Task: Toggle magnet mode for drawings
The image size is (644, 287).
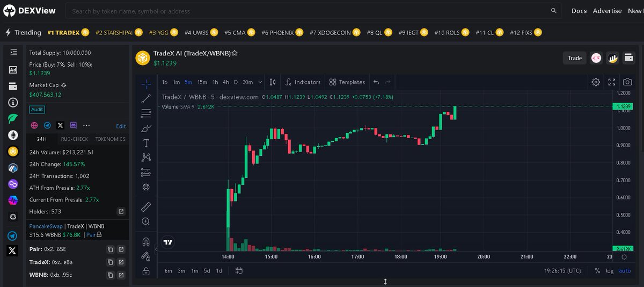Action: [146, 241]
